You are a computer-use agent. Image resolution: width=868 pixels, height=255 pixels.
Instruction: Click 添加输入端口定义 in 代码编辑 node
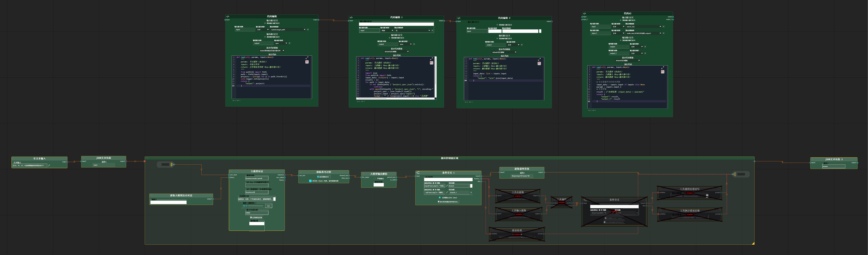(x=272, y=23)
